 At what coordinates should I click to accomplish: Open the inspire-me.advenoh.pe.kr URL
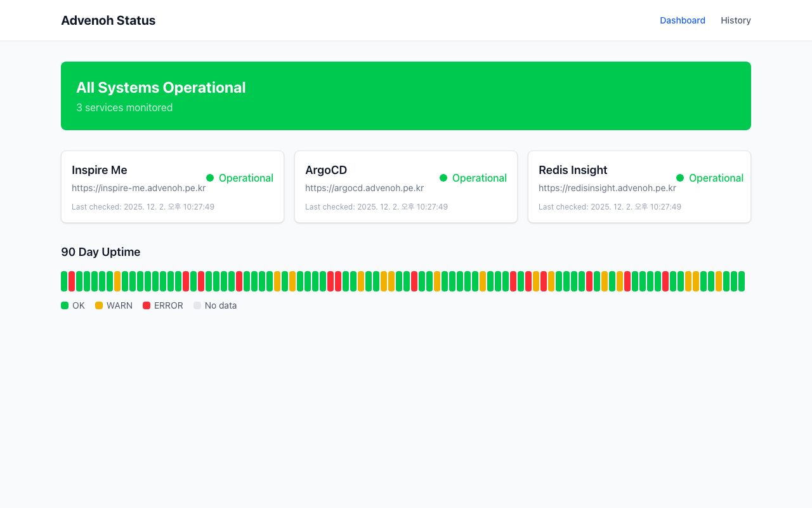click(138, 188)
